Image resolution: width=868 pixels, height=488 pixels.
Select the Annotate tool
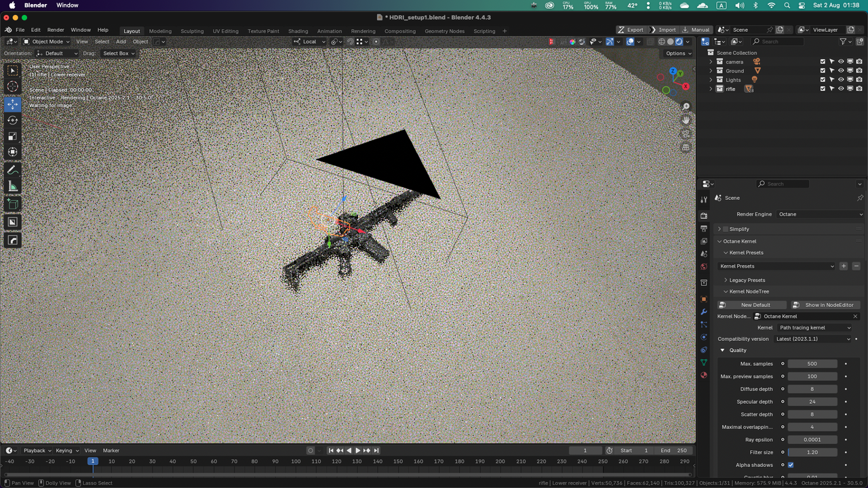point(13,170)
